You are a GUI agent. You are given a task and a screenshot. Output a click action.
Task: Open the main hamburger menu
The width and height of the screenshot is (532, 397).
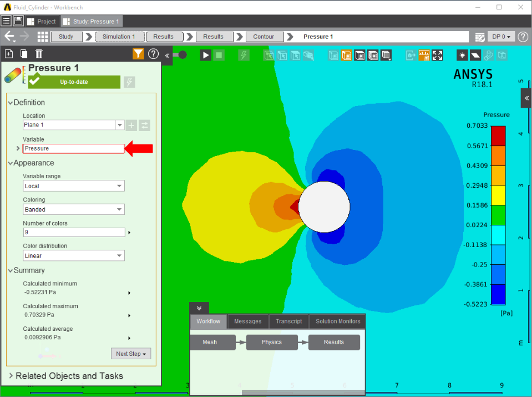click(x=6, y=21)
